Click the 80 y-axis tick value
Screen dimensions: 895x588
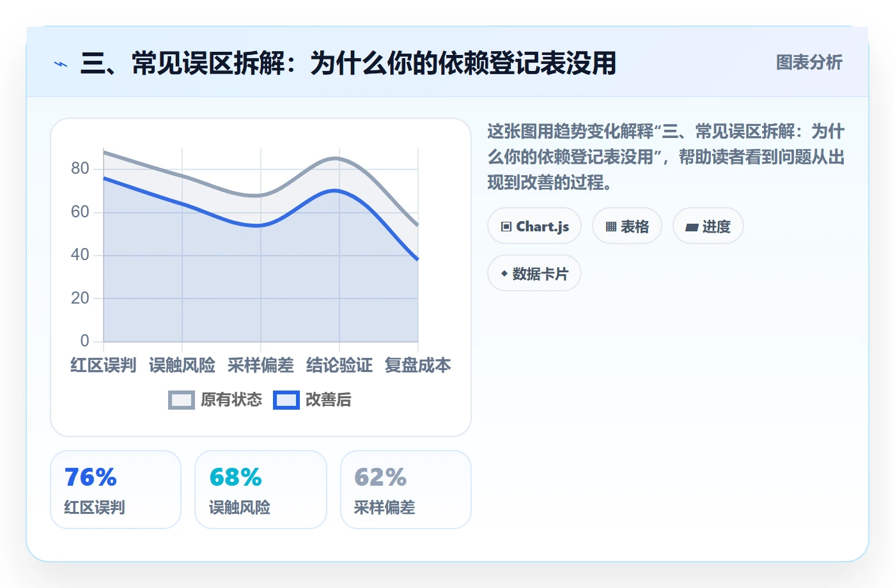click(x=80, y=169)
